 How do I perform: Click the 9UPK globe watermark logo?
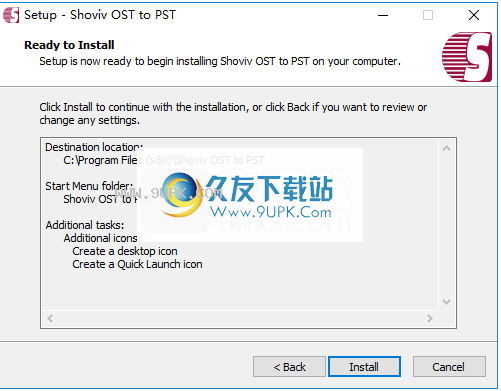coord(181,194)
